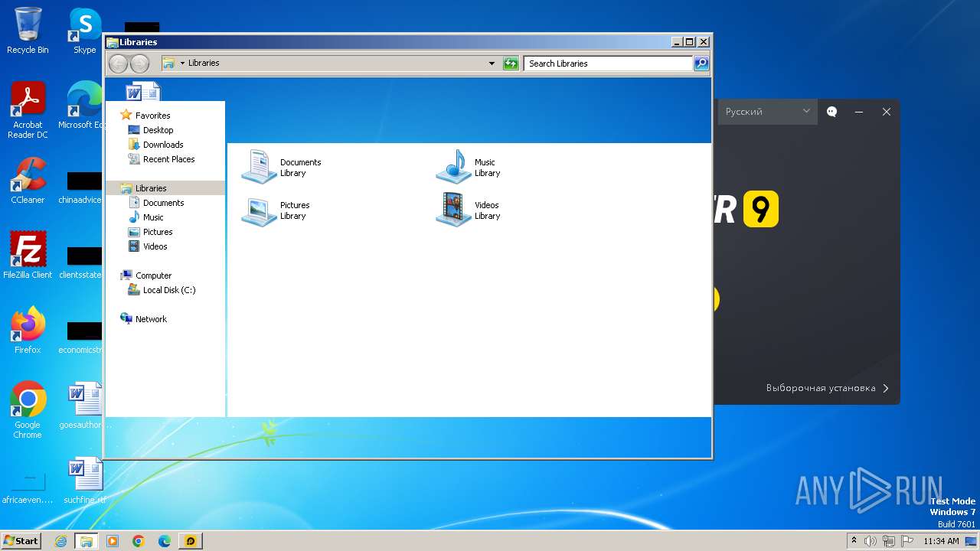
Task: Select Computer in the navigation pane
Action: (x=153, y=275)
